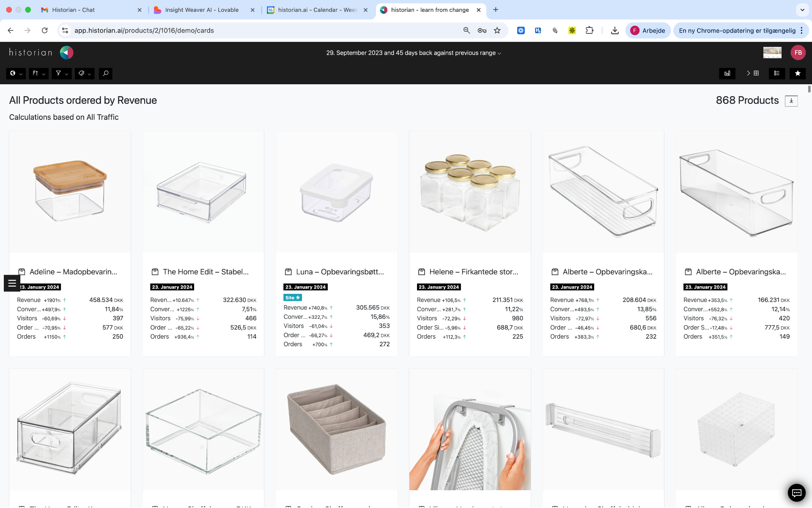The height and width of the screenshot is (508, 812).
Task: Download the product list export
Action: click(x=791, y=101)
